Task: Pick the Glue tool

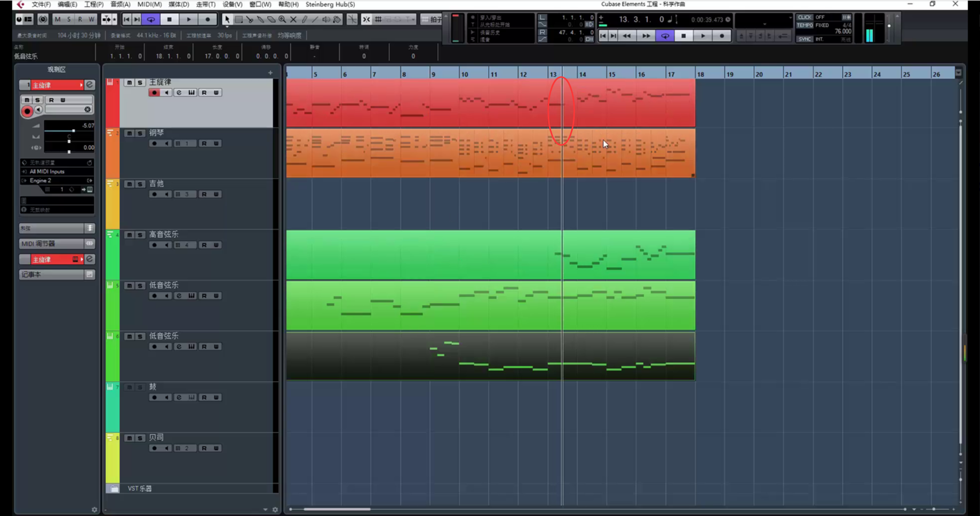Action: [x=260, y=19]
